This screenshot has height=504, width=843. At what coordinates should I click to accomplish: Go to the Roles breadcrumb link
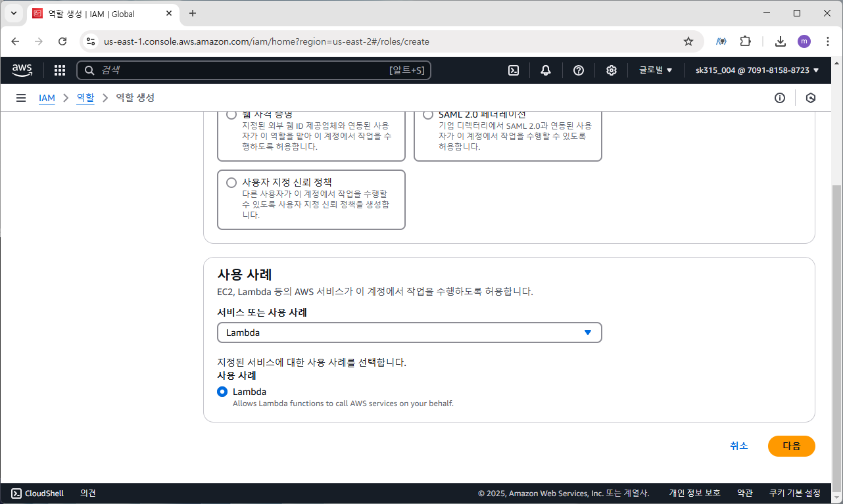tap(85, 98)
